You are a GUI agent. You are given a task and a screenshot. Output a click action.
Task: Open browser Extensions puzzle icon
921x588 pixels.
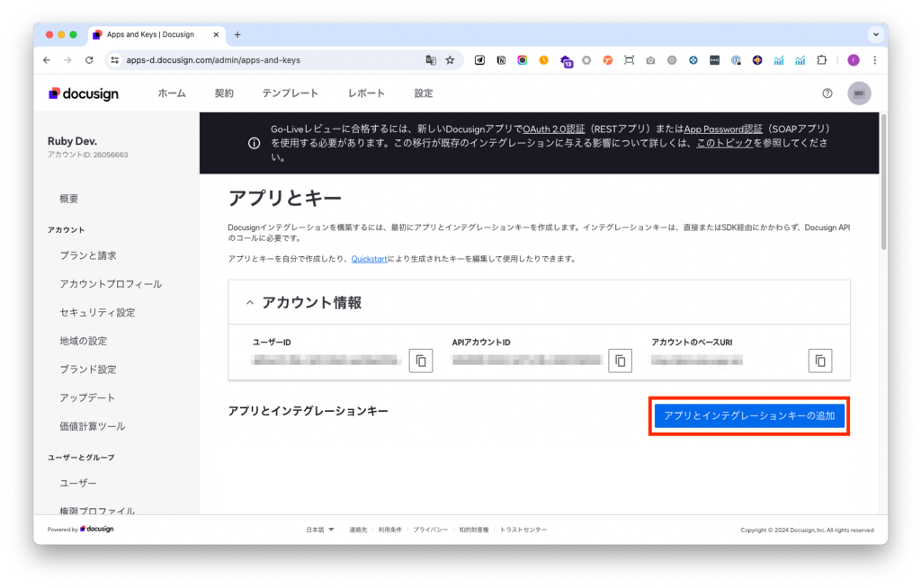click(821, 60)
